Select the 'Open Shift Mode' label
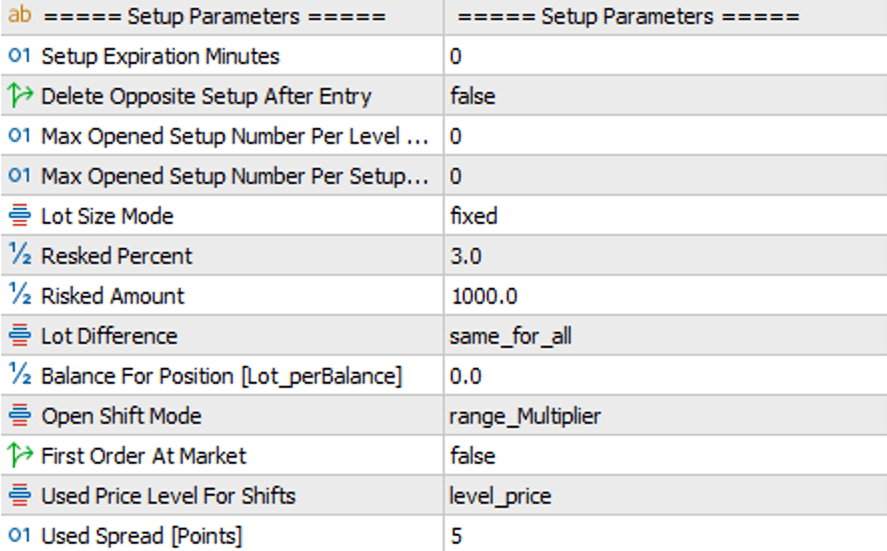The height and width of the screenshot is (551, 887). click(121, 416)
